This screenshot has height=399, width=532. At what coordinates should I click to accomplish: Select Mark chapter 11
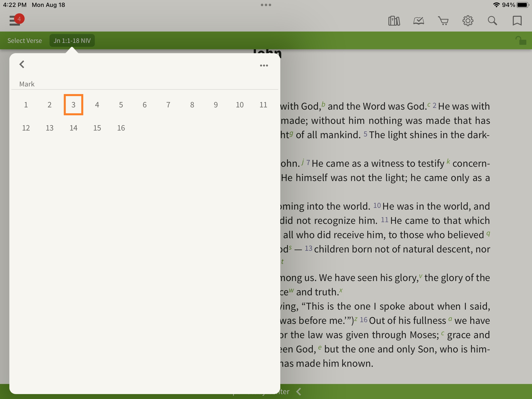pos(263,105)
